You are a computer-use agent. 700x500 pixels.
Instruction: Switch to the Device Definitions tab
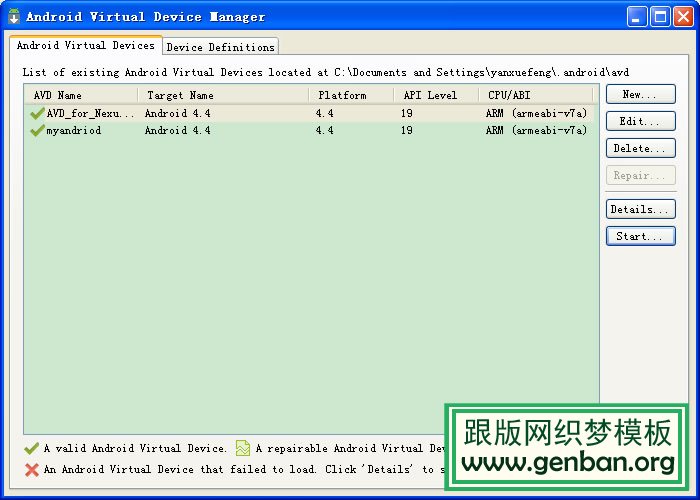(220, 47)
